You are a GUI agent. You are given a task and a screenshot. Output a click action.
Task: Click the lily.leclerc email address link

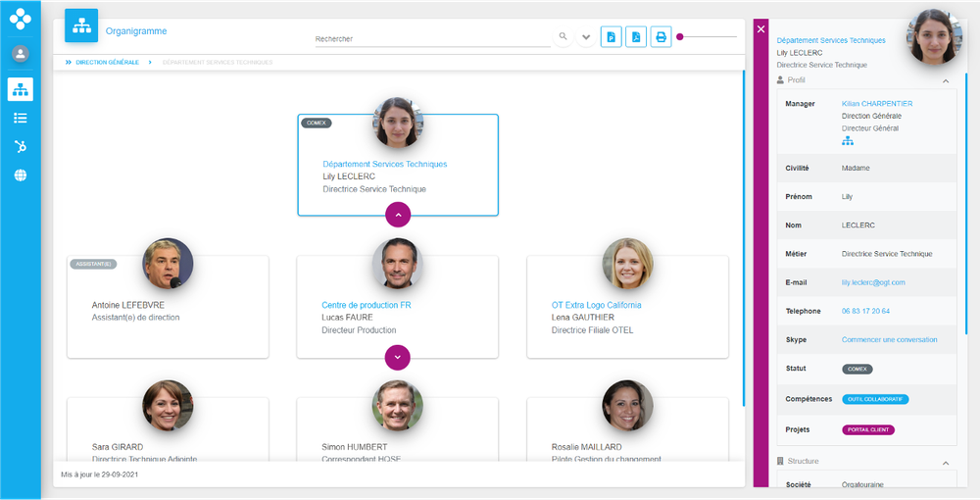(x=873, y=282)
